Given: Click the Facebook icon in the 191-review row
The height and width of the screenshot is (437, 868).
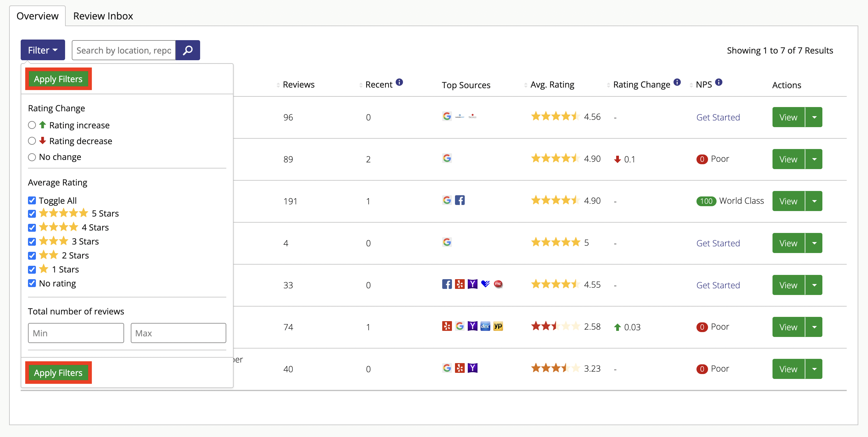Looking at the screenshot, I should pyautogui.click(x=460, y=200).
